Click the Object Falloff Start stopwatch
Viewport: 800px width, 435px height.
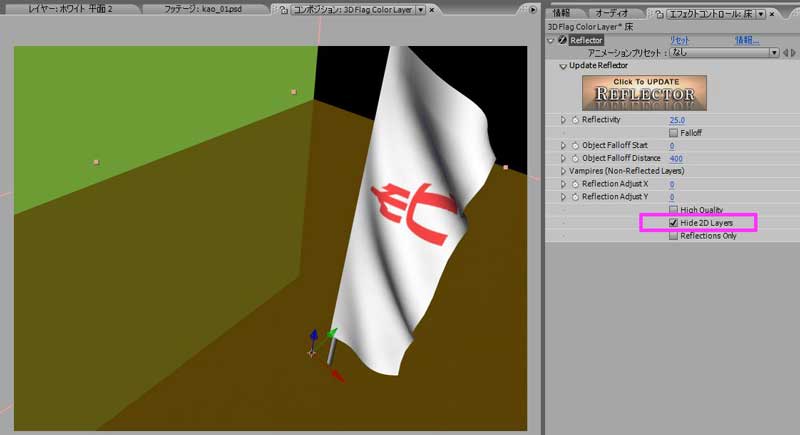tap(575, 145)
